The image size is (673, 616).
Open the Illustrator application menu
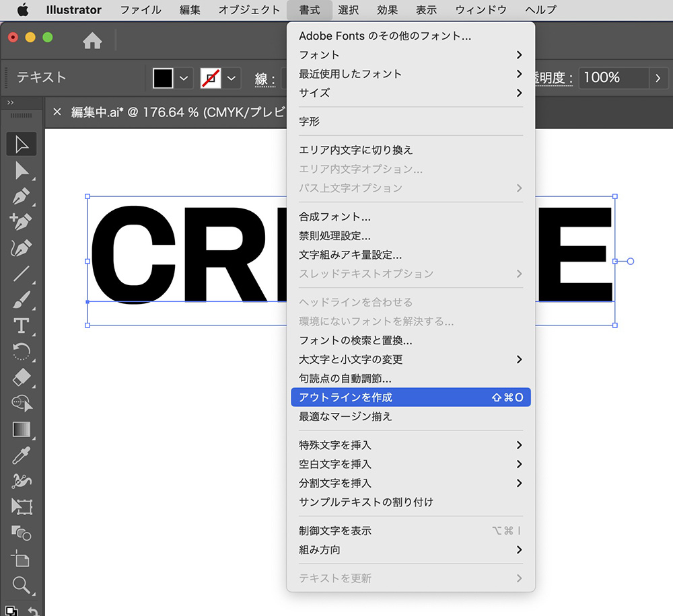[x=74, y=10]
